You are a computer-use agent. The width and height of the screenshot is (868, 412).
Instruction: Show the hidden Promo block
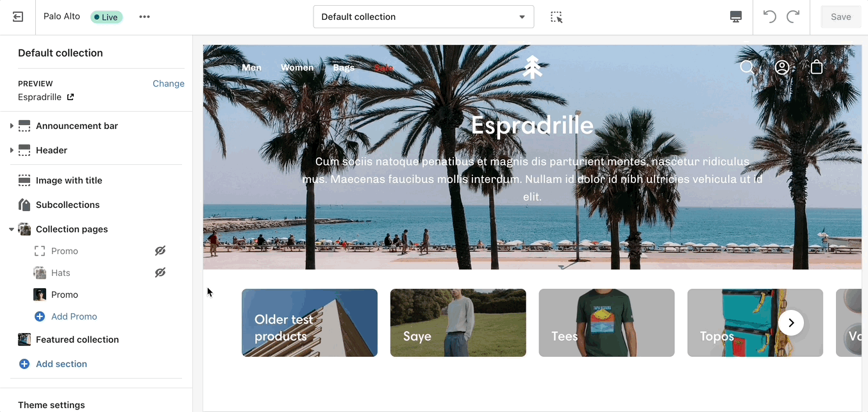pyautogui.click(x=160, y=251)
